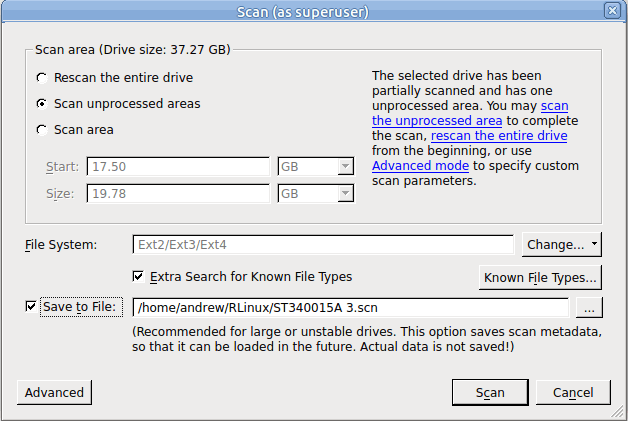Click the browse ellipsis button
The width and height of the screenshot is (628, 421).
[x=589, y=307]
